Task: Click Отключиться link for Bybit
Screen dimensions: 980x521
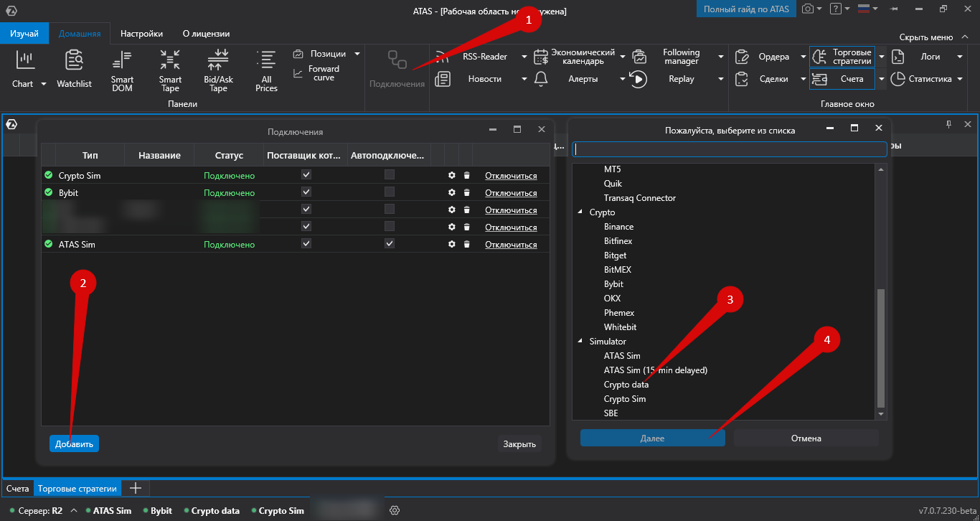Action: [511, 193]
